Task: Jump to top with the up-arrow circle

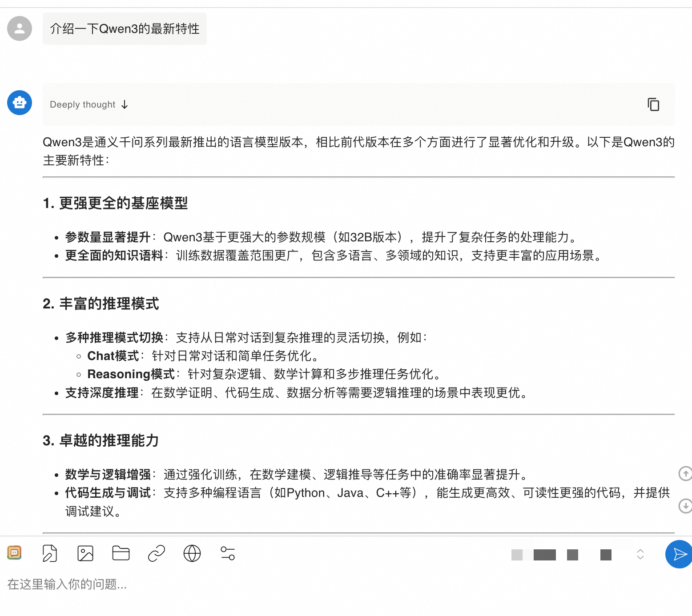Action: (x=685, y=474)
